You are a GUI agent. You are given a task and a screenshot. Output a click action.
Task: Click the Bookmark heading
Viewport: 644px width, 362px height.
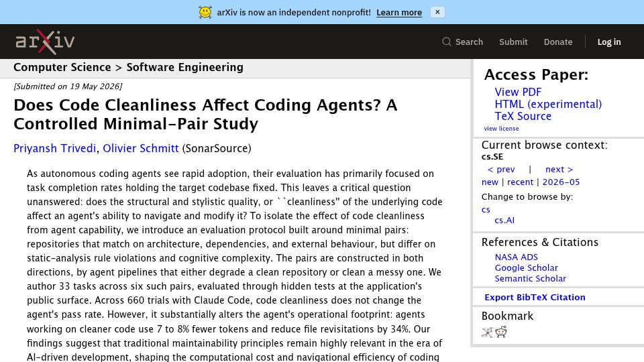pos(507,316)
